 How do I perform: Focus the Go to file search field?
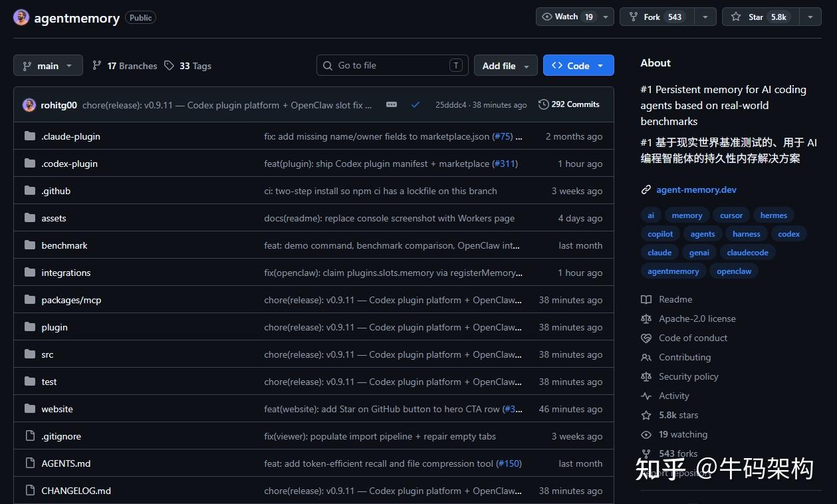point(392,65)
